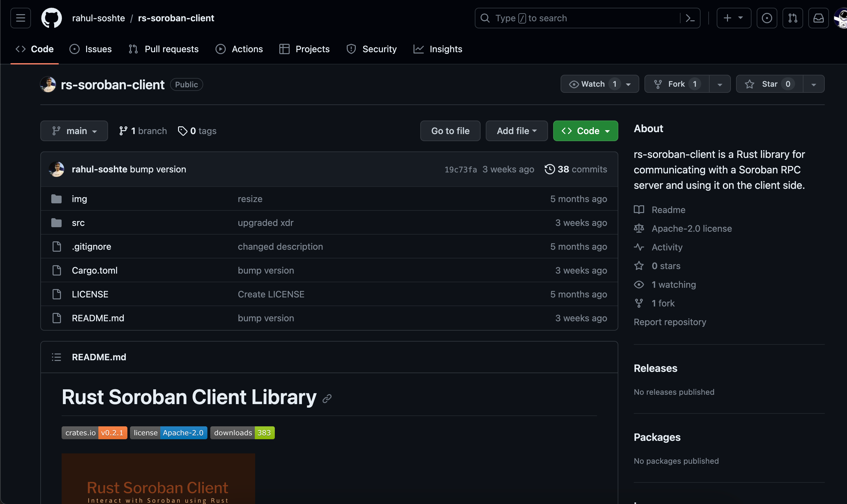This screenshot has height=504, width=847.
Task: Open the Fork options dropdown arrow
Action: click(720, 84)
